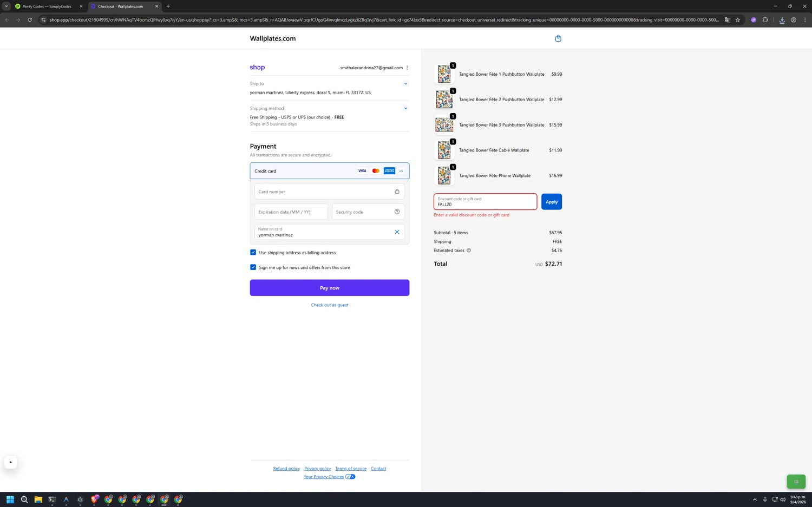Image resolution: width=812 pixels, height=507 pixels.
Task: Toggle Use shipping address as billing address
Action: (x=253, y=253)
